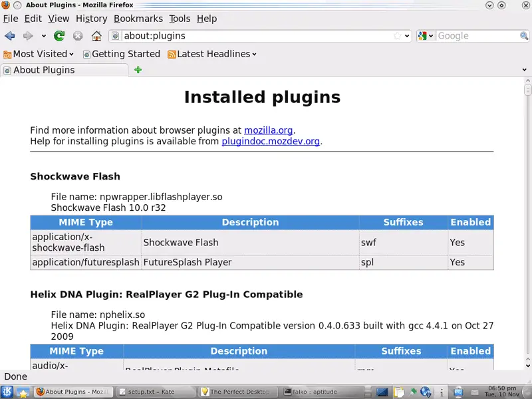Screen dimensions: 532x399
Task: Reload the current page
Action: point(59,36)
